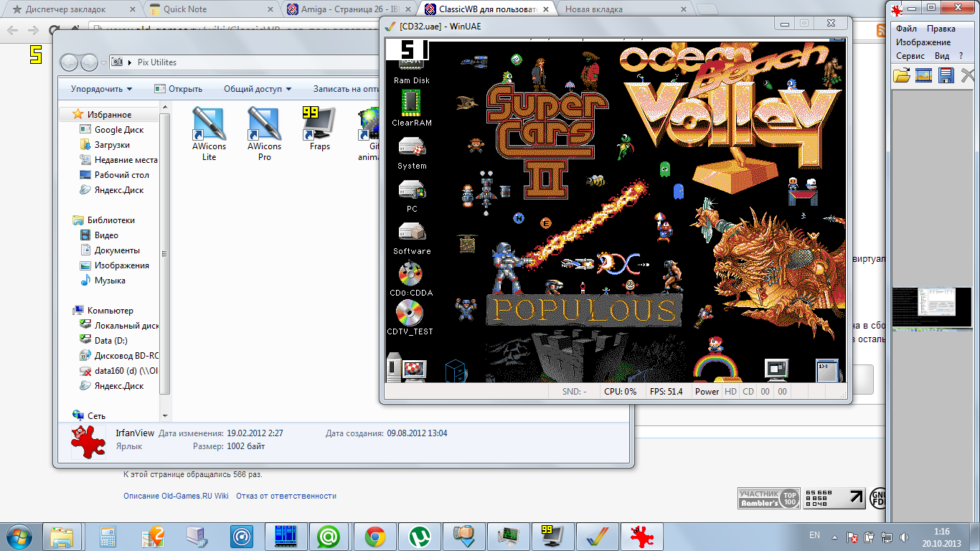Click the Amiga computer icon at bottom-left of Workbench
This screenshot has height=551, width=980.
tap(407, 367)
